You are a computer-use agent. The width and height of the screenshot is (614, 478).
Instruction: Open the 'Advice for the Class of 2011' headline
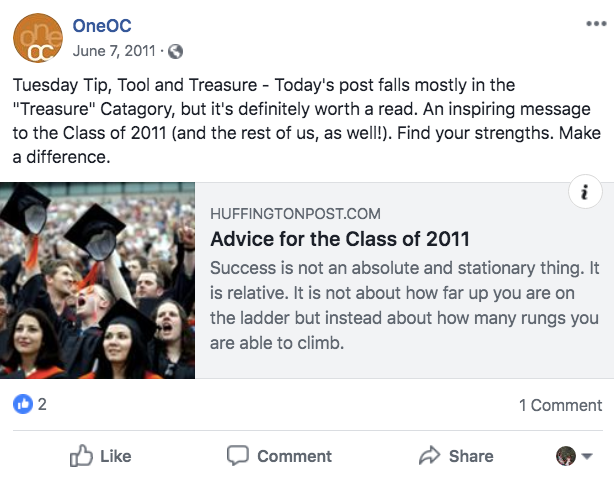339,240
